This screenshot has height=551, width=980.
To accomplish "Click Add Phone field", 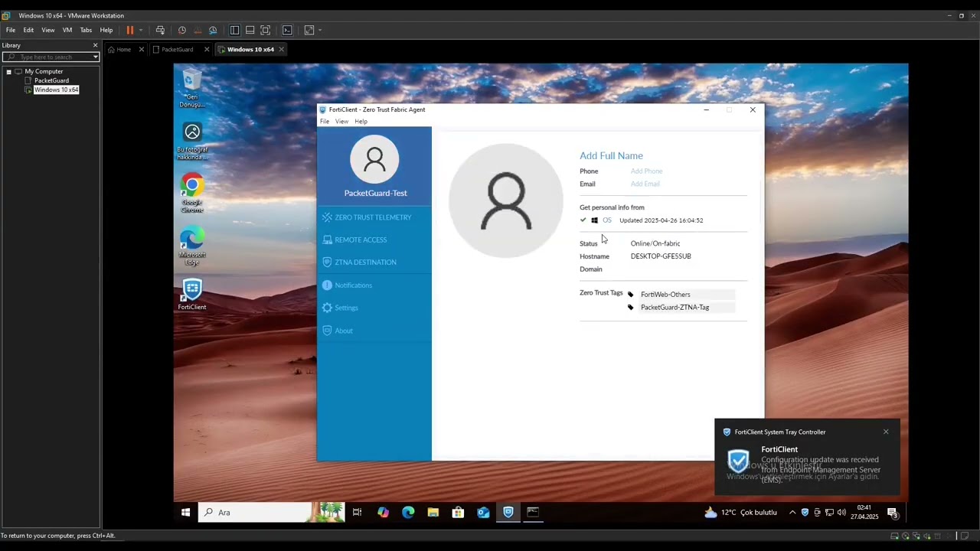I will pos(646,171).
